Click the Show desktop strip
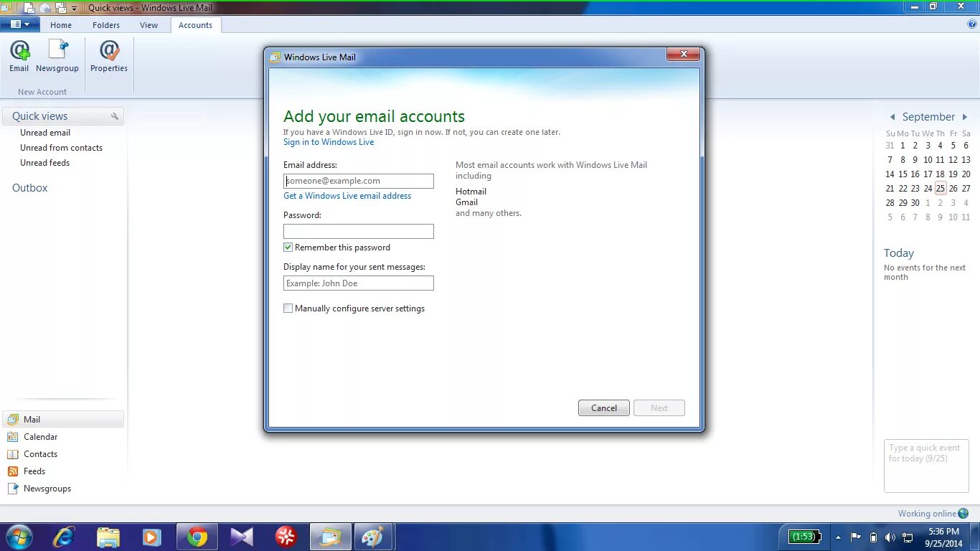Screen dimensions: 980x551 (x=975, y=537)
